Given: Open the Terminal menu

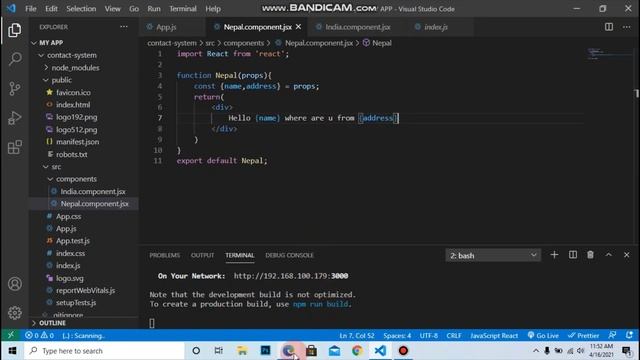Looking at the screenshot, I should coord(182,9).
